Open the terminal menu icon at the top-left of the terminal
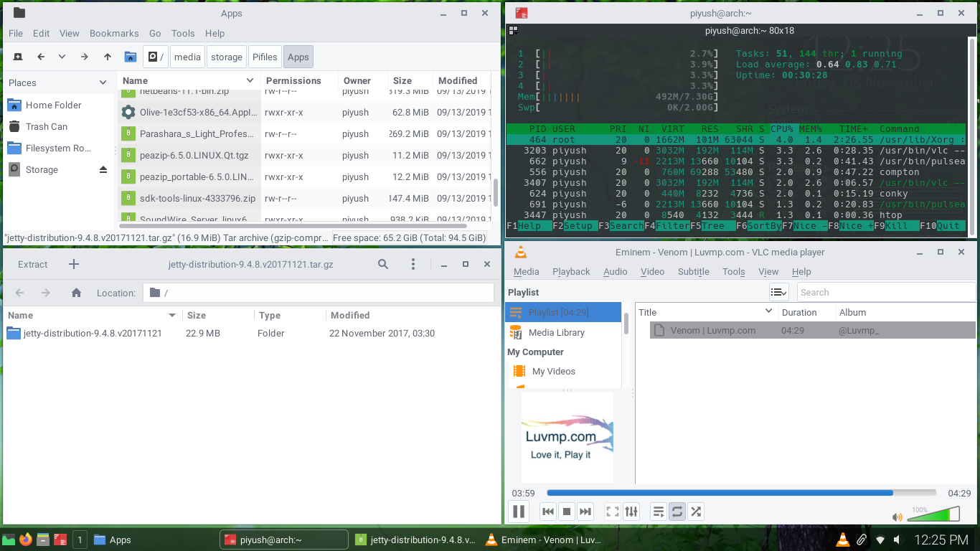980x551 pixels. pos(513,31)
